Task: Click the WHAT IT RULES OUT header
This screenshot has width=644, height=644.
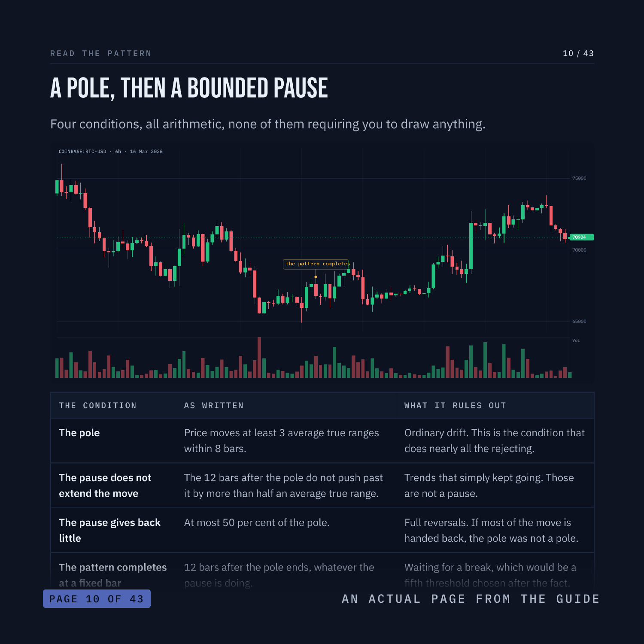Action: [x=455, y=406]
